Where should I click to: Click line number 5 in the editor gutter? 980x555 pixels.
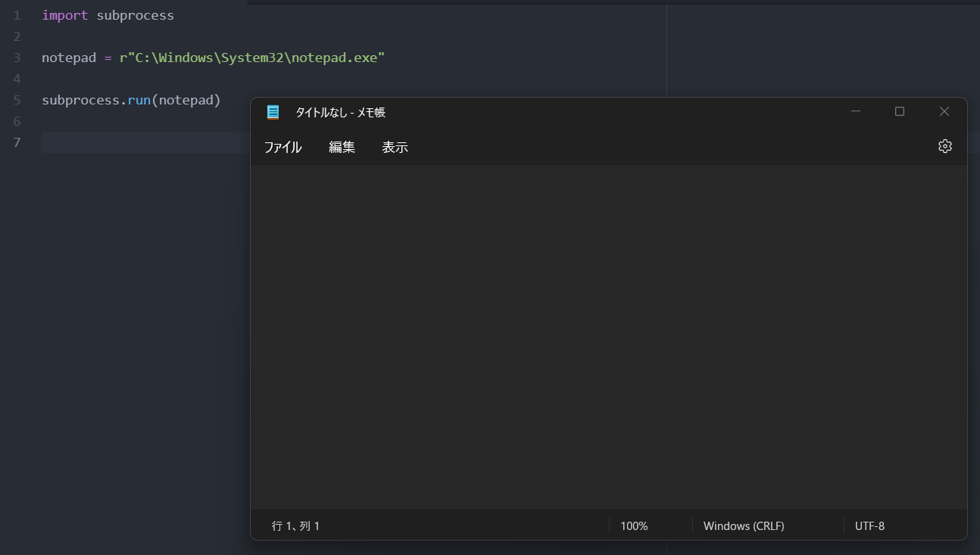pyautogui.click(x=17, y=99)
